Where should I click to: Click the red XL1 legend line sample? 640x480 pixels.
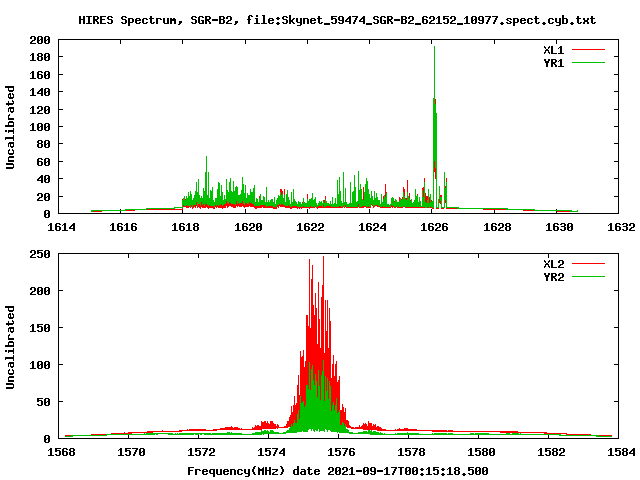point(588,50)
